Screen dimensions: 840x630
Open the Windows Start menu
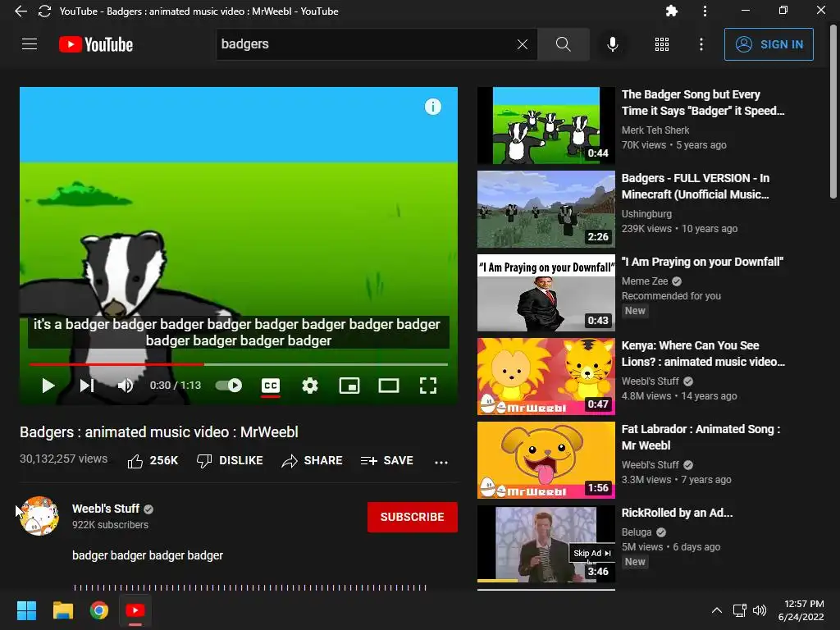(x=26, y=610)
